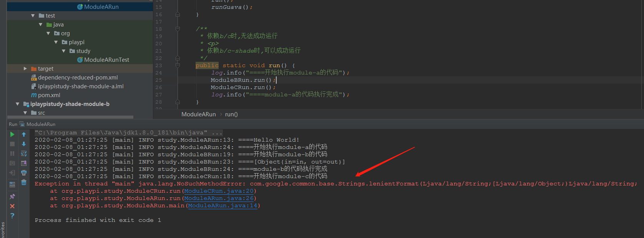Expand the target folder
The image size is (644, 238).
point(25,68)
